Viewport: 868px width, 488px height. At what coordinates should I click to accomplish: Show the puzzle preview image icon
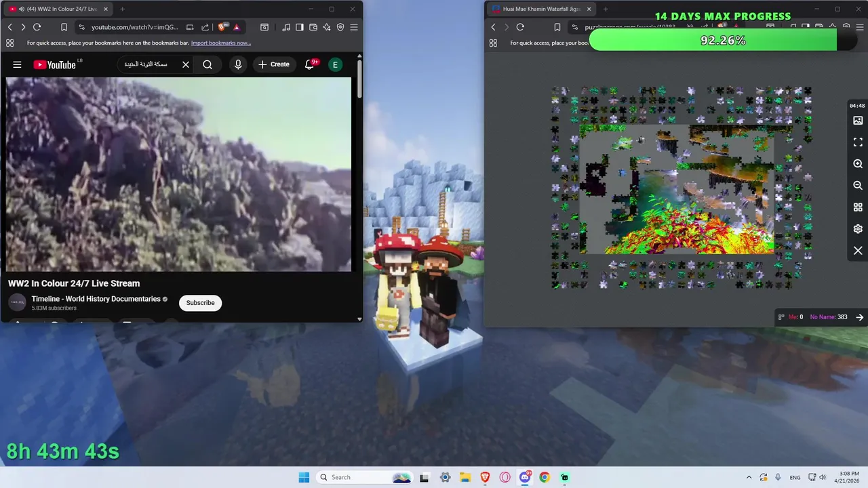point(858,121)
